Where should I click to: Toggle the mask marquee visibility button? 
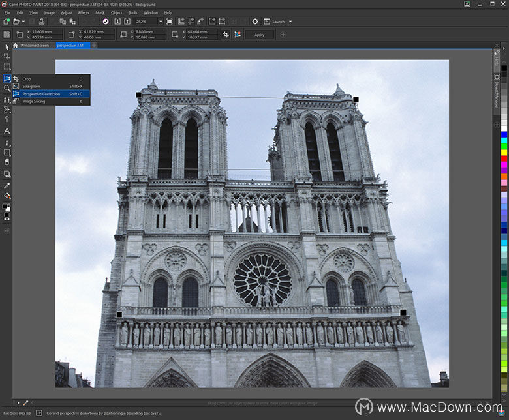pos(212,22)
